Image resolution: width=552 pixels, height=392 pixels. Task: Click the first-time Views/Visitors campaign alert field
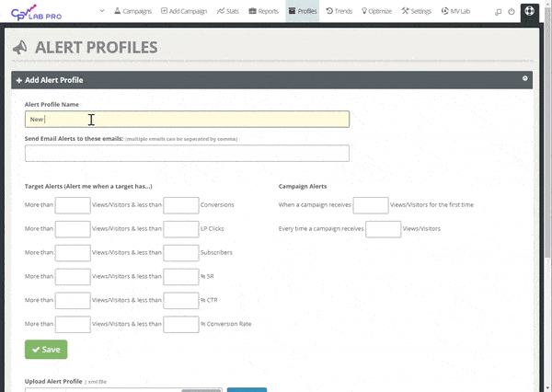click(x=370, y=205)
